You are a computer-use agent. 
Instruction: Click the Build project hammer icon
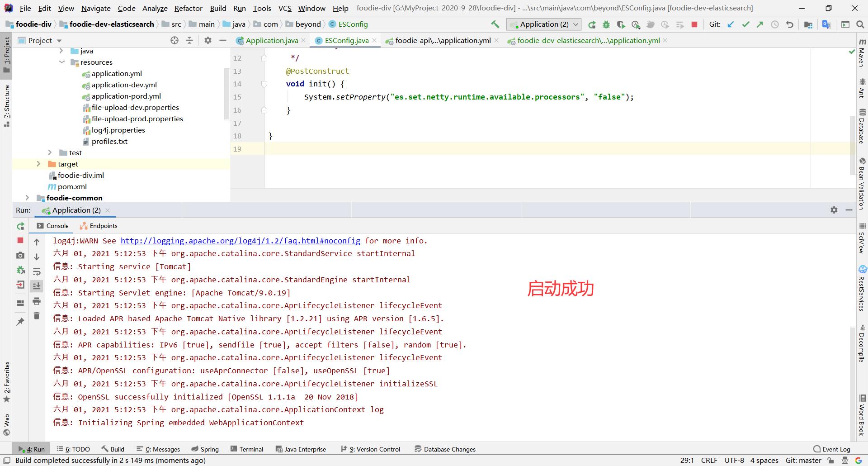[x=495, y=24]
